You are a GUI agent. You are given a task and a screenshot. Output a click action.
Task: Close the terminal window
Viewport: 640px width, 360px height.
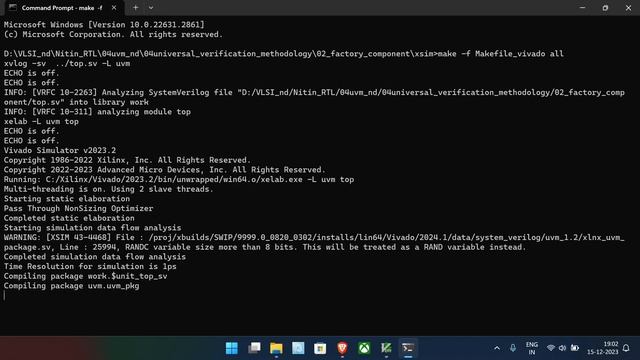[x=628, y=8]
